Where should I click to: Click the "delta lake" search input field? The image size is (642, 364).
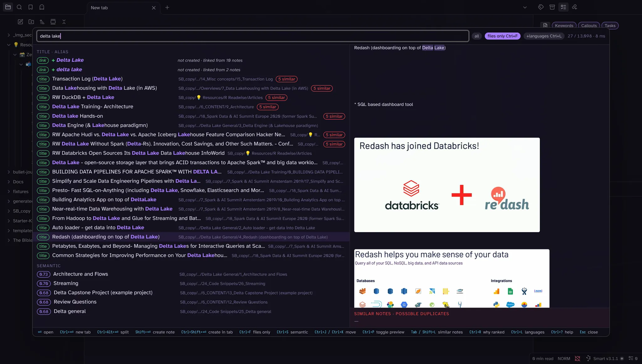(253, 36)
